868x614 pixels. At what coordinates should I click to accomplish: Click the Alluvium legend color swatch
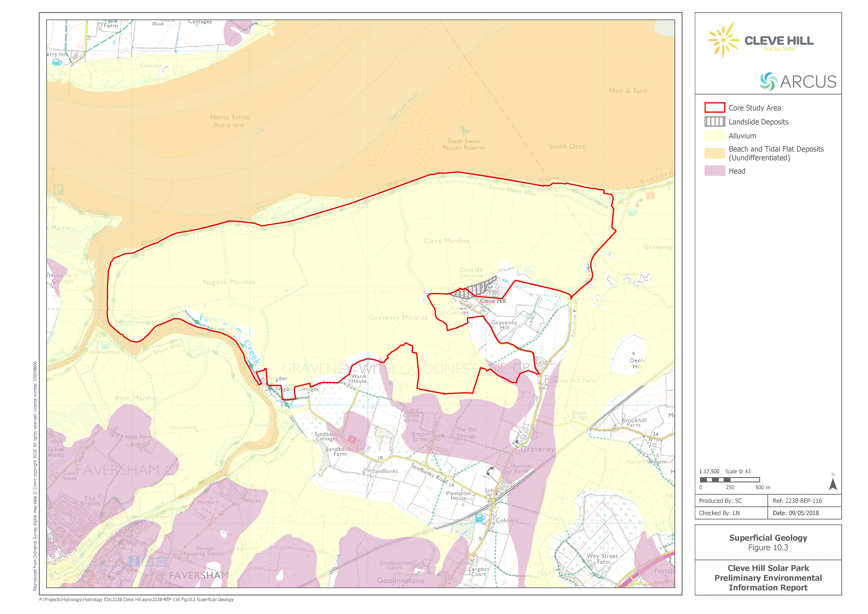(715, 136)
